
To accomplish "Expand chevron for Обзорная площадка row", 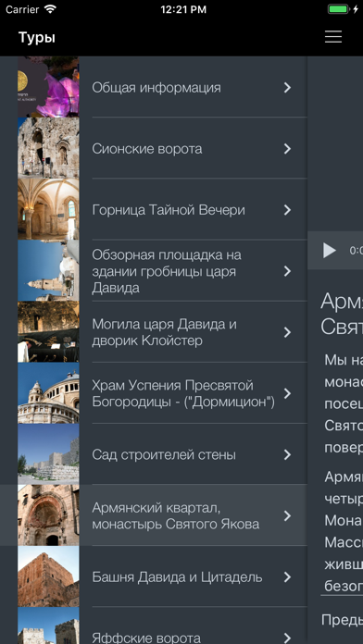I will pyautogui.click(x=287, y=271).
